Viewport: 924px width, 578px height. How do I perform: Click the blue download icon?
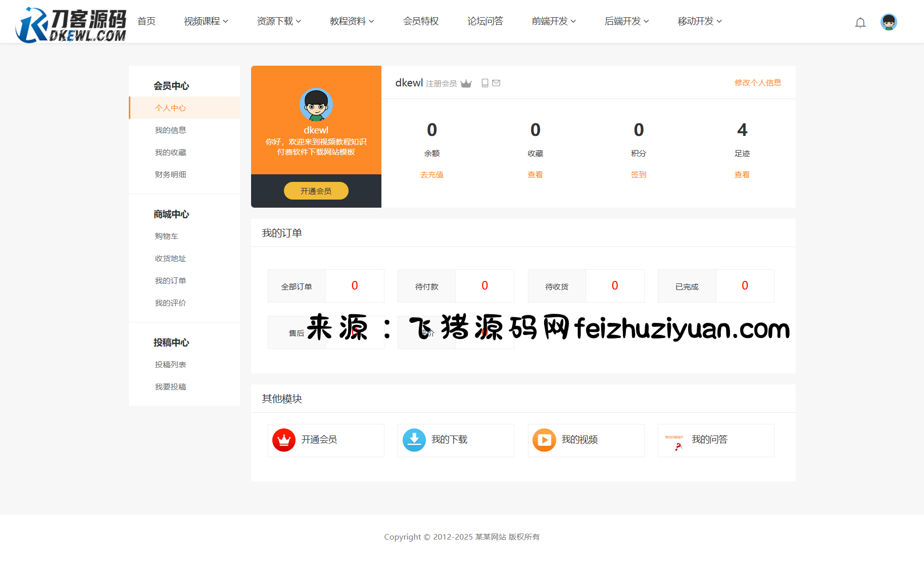tap(414, 440)
